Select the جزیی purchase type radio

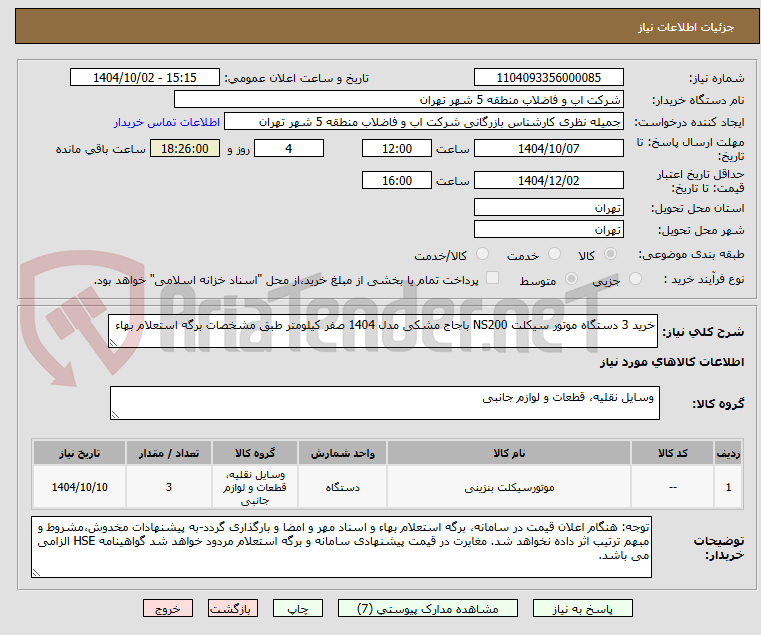pyautogui.click(x=635, y=279)
